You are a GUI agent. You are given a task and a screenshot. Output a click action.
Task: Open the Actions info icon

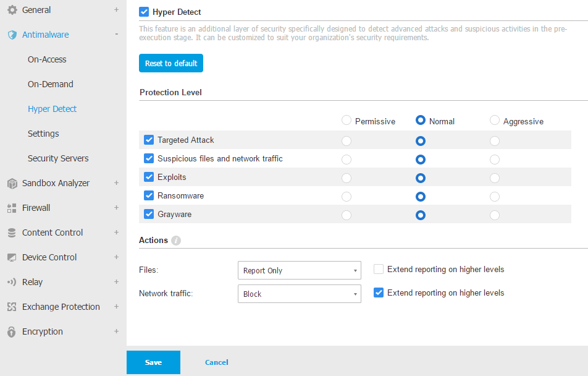point(176,241)
